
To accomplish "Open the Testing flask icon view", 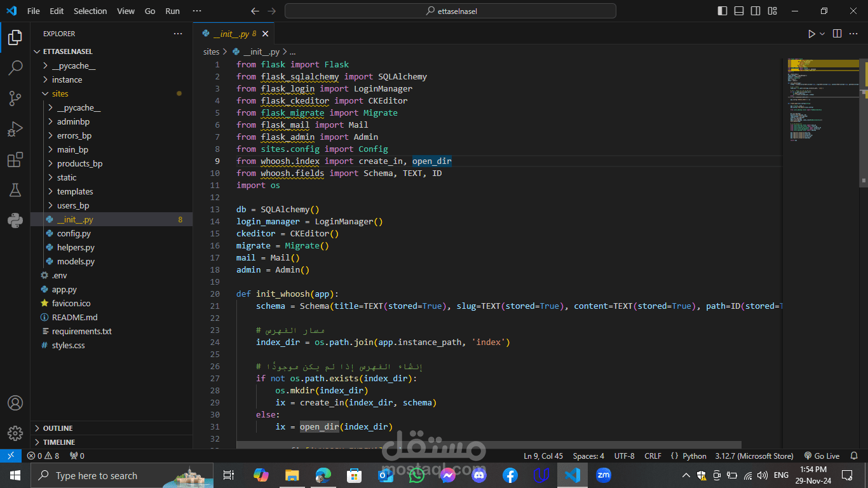I will point(15,190).
